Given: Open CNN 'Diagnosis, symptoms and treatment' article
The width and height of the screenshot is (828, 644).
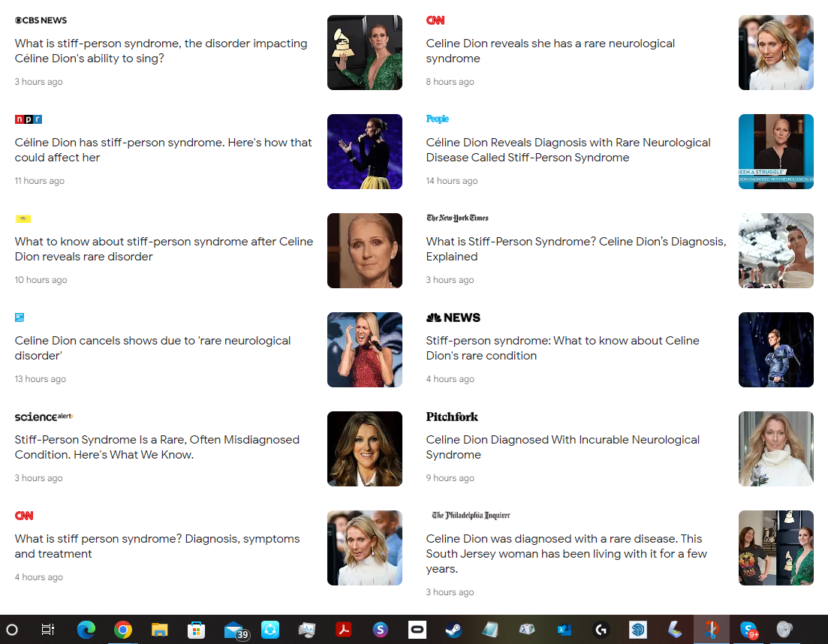Looking at the screenshot, I should pyautogui.click(x=157, y=546).
